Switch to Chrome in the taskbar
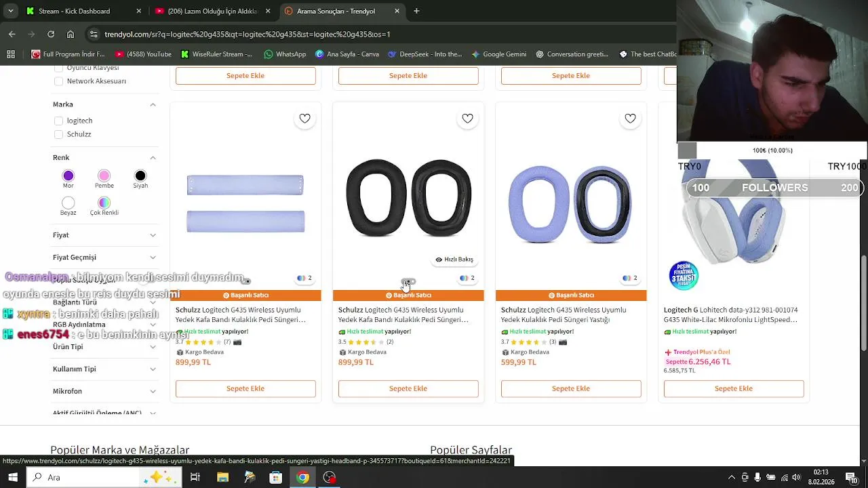 (302, 477)
